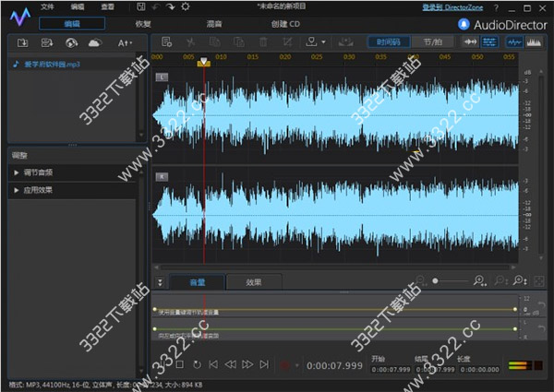Click the undo arrow in the title bar
The width and height of the screenshot is (554, 392).
click(156, 6)
